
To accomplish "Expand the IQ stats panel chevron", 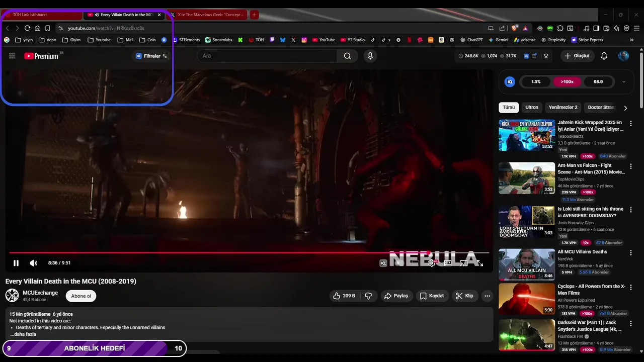I will coord(624,81).
